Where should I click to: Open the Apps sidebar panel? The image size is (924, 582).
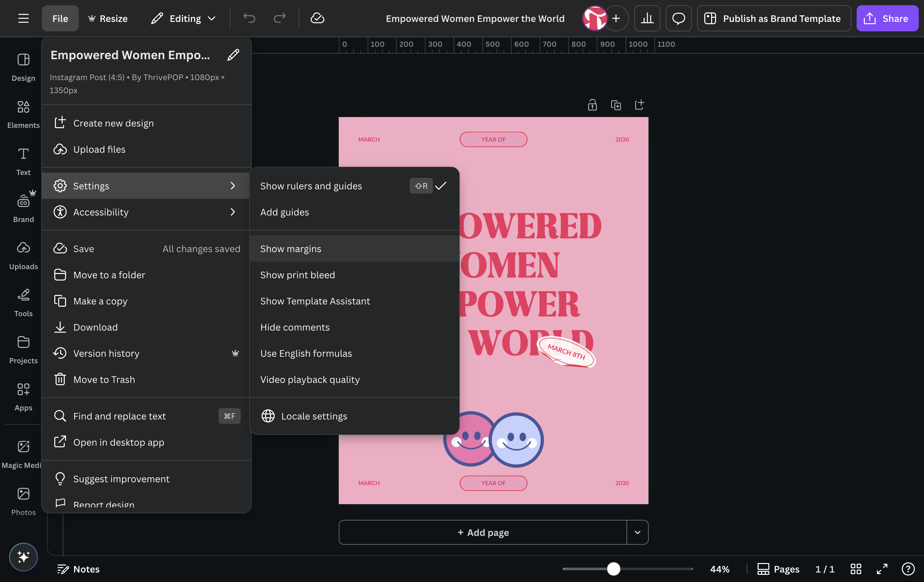[x=24, y=398]
